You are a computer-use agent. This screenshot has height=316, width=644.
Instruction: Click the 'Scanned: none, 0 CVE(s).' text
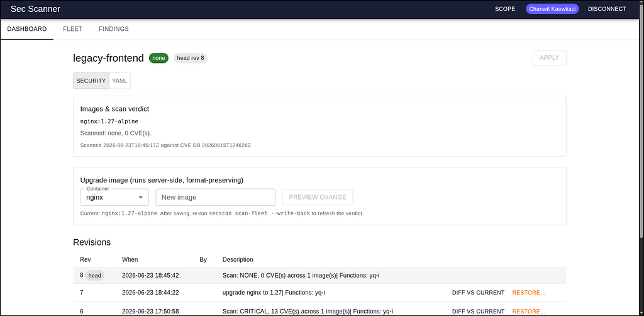point(116,133)
